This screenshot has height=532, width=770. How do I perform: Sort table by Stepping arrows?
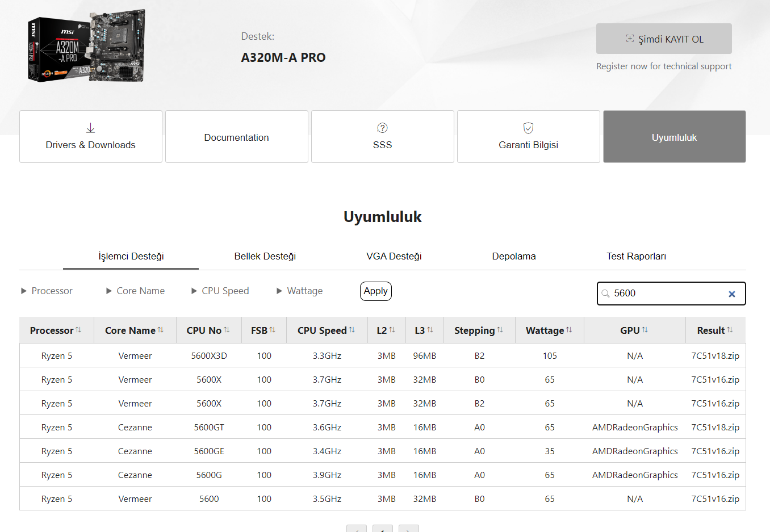[x=500, y=330]
